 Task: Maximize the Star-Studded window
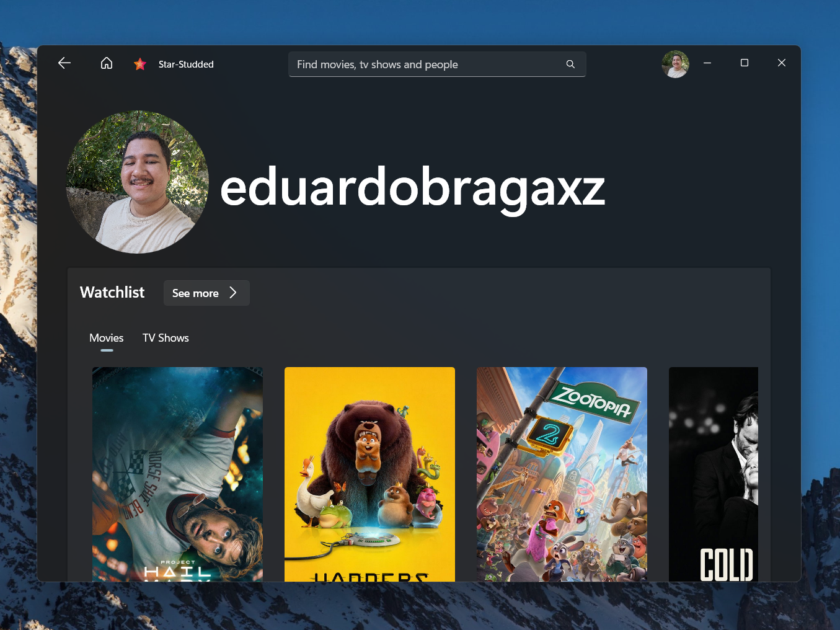pos(745,63)
